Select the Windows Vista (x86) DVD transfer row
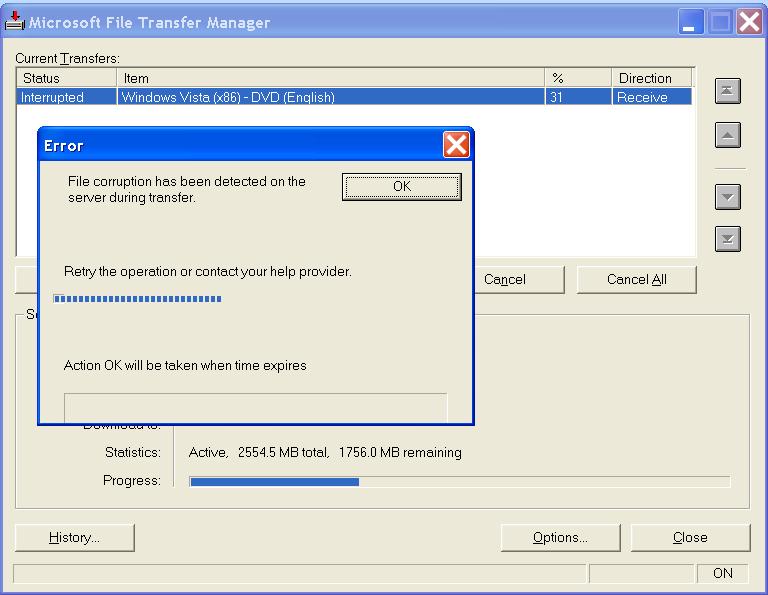 (355, 97)
